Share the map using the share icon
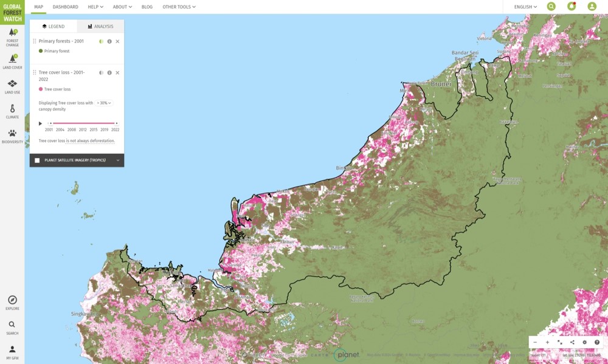 [572, 342]
